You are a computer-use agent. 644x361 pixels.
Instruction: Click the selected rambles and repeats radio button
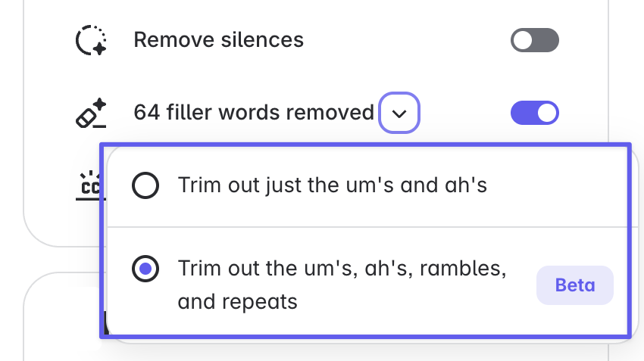(145, 269)
